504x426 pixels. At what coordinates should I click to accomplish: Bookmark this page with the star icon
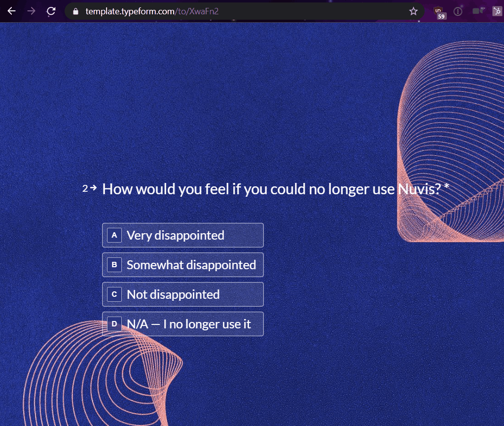click(413, 11)
